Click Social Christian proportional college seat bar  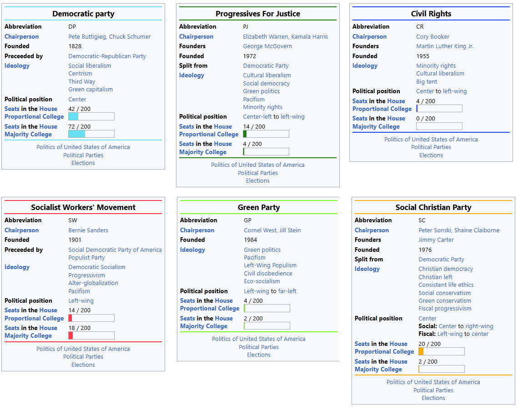(441, 351)
